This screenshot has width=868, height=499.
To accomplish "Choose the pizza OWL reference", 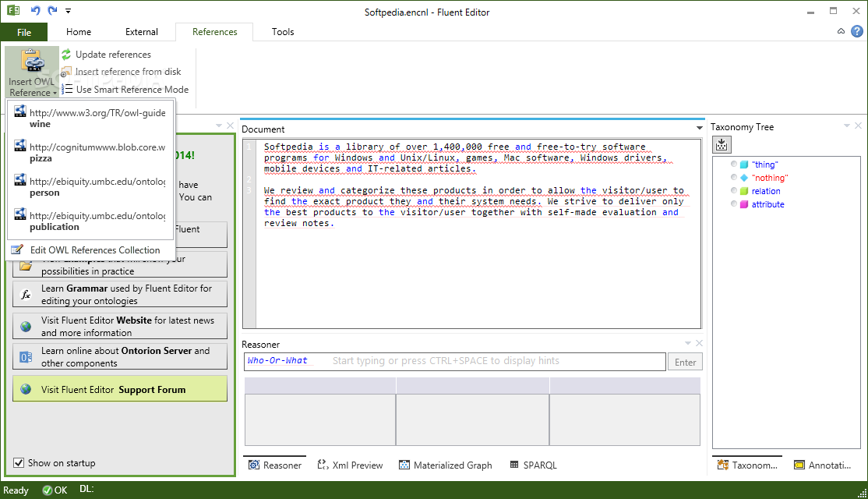I will click(90, 152).
